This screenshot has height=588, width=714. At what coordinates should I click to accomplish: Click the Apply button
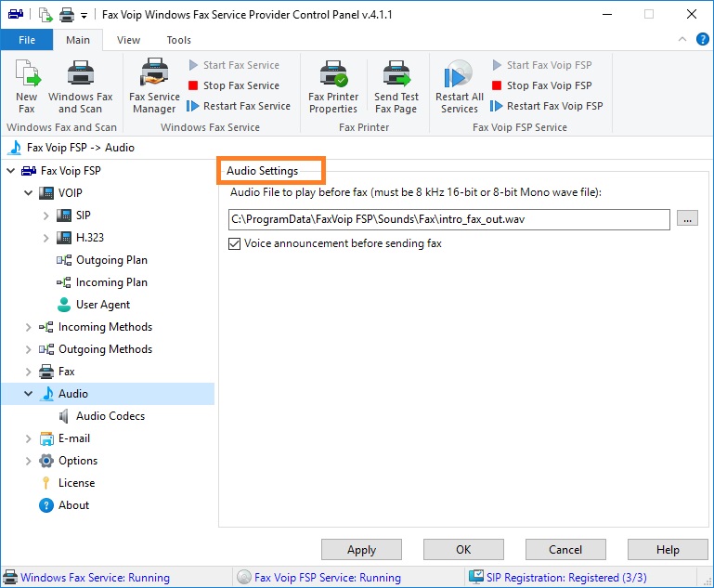[x=361, y=550]
